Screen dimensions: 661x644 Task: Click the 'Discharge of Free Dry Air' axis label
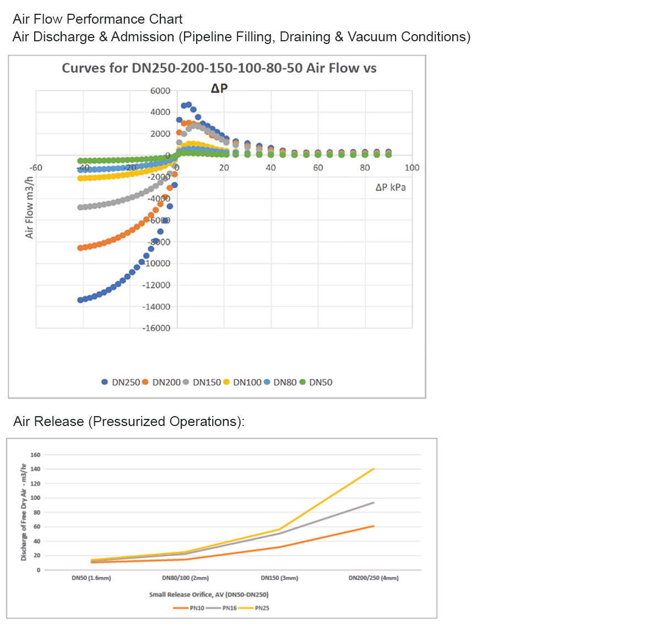pyautogui.click(x=24, y=512)
